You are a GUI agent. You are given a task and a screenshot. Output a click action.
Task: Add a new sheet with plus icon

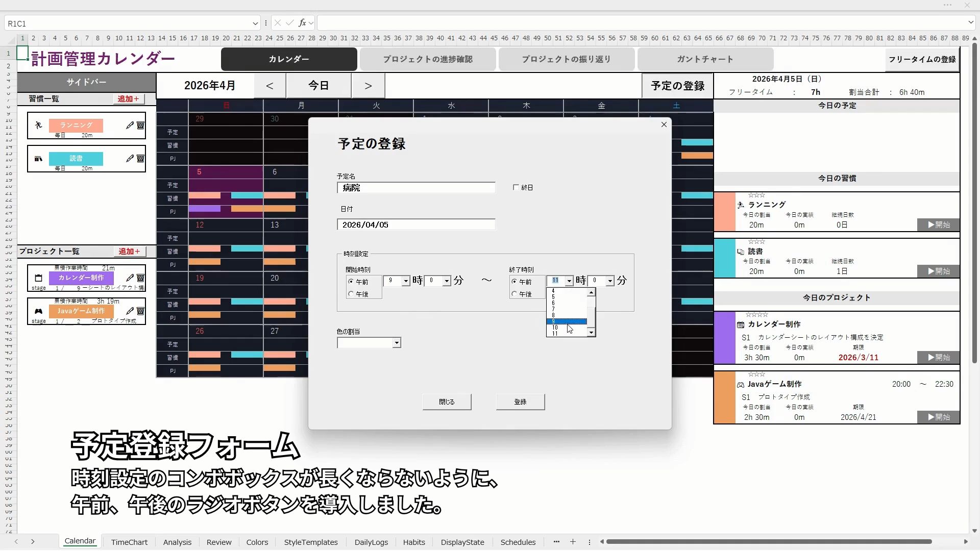pyautogui.click(x=573, y=542)
